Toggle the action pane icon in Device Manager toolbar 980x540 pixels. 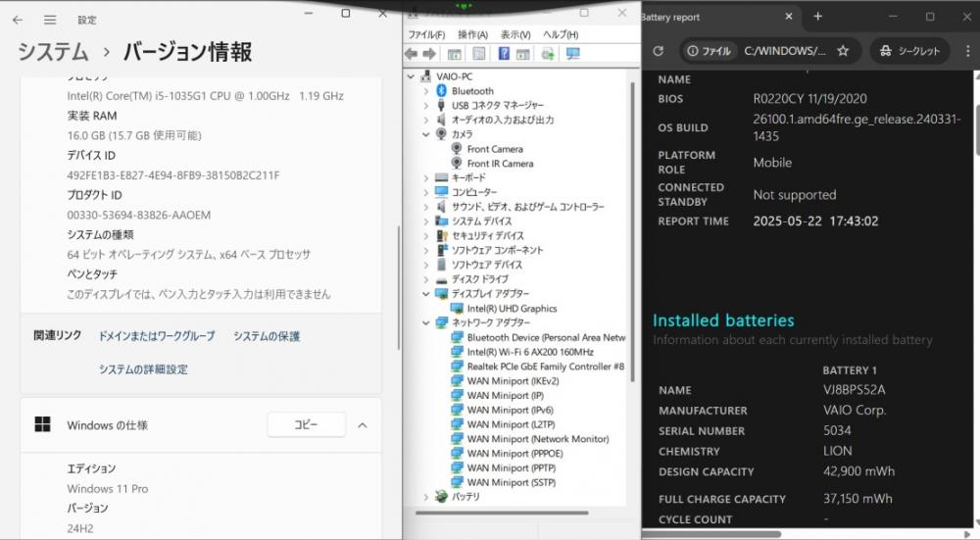(x=522, y=54)
